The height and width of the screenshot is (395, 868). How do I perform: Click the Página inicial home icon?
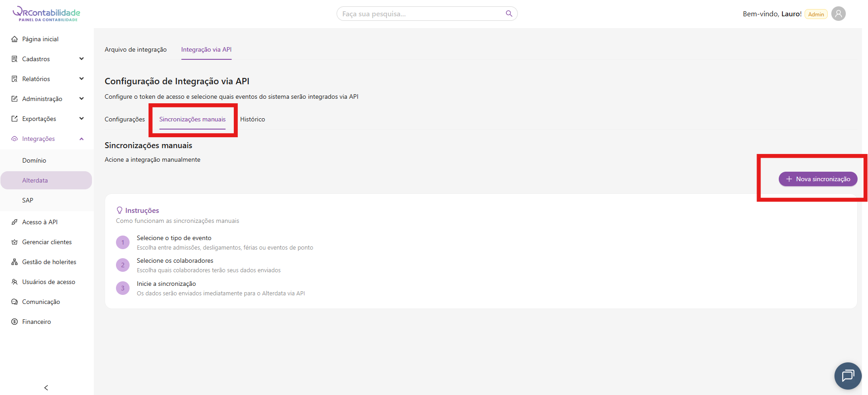tap(14, 39)
